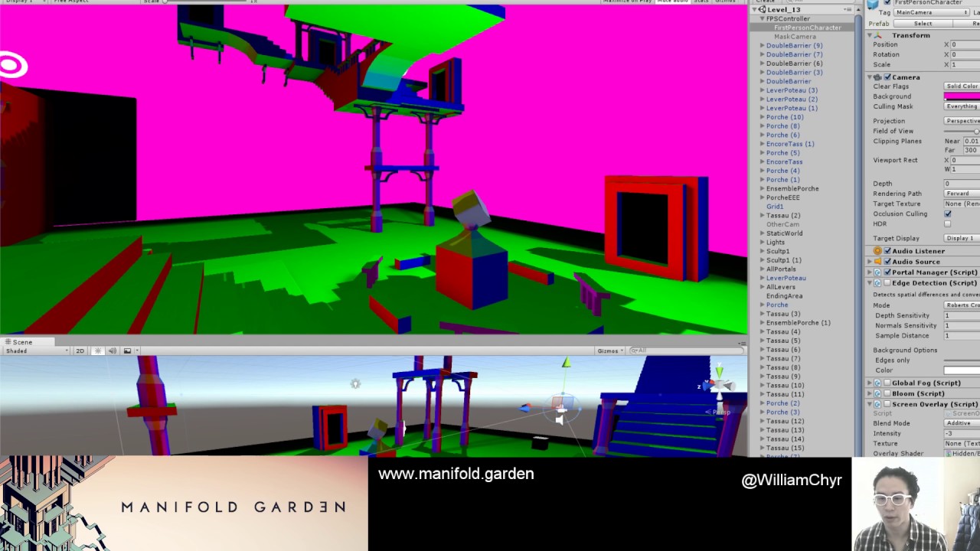Open the Shaded draw mode dropdown
The width and height of the screenshot is (980, 551).
point(36,350)
